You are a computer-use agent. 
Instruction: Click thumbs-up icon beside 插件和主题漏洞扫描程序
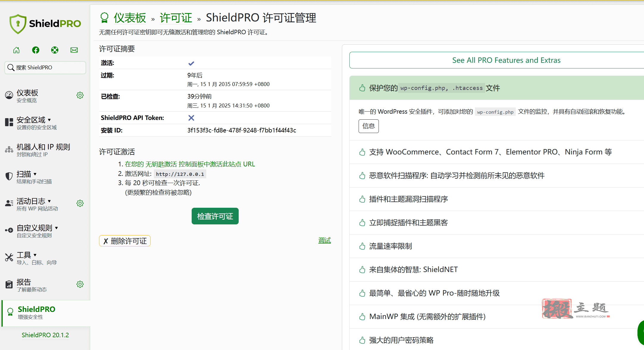[x=362, y=199]
